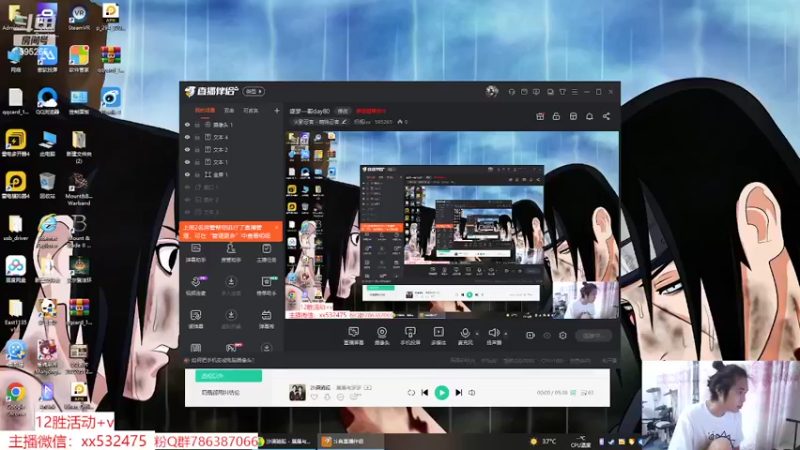Play the song in music player
The image size is (800, 450).
pos(442,392)
